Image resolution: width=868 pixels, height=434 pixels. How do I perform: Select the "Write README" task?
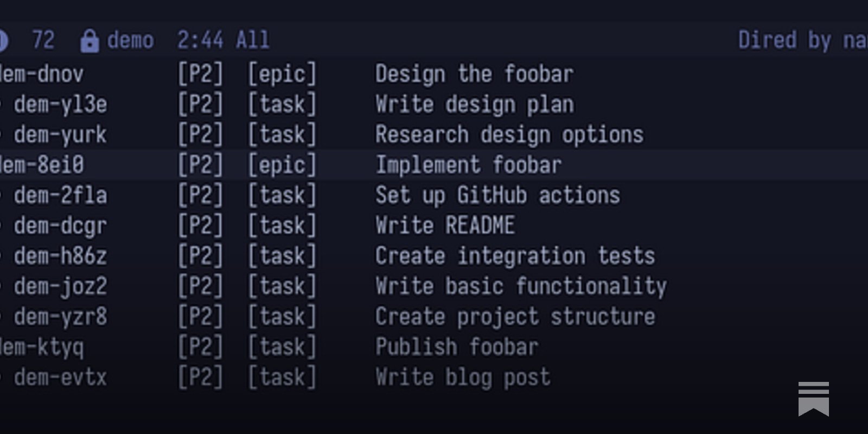(445, 226)
